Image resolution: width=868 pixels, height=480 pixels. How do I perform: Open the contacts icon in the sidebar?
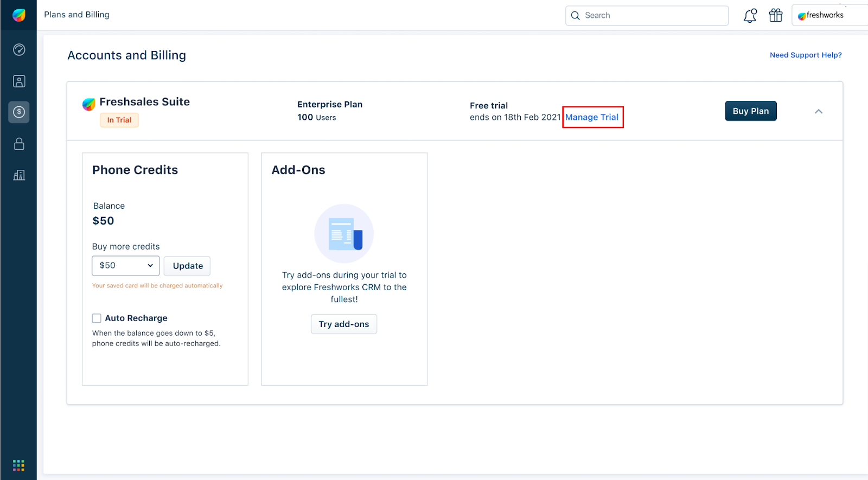click(x=19, y=81)
